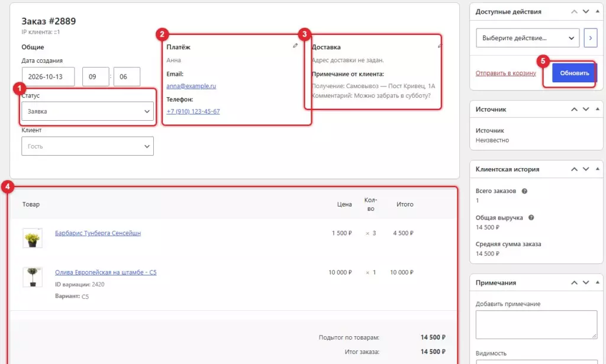
Task: Move Клиентская история panel down
Action: [x=586, y=169]
